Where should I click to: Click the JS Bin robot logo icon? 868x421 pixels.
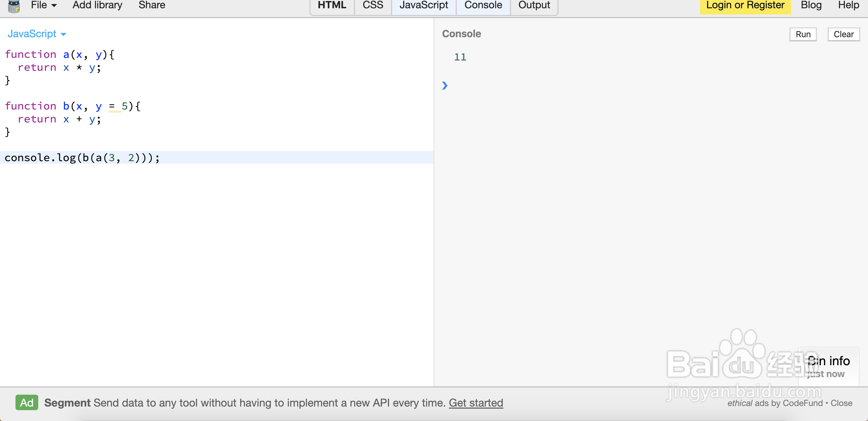[14, 6]
